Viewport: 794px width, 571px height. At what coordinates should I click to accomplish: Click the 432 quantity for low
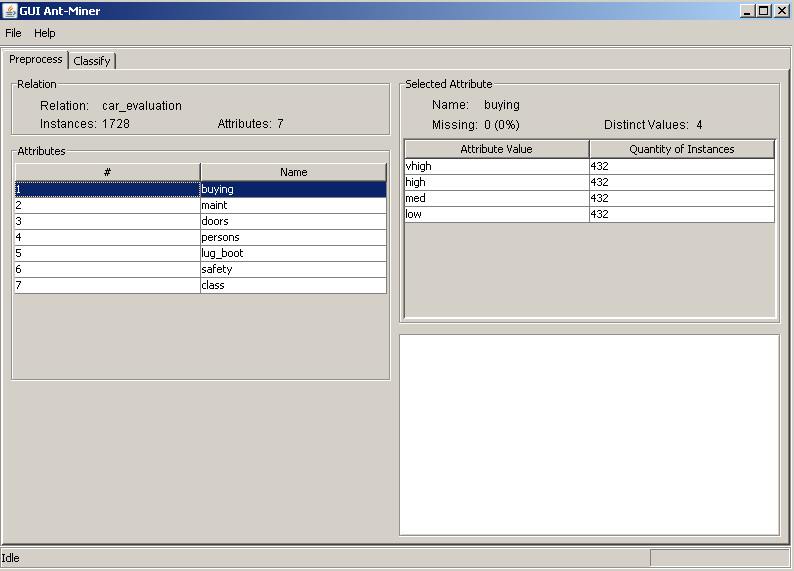pos(682,214)
